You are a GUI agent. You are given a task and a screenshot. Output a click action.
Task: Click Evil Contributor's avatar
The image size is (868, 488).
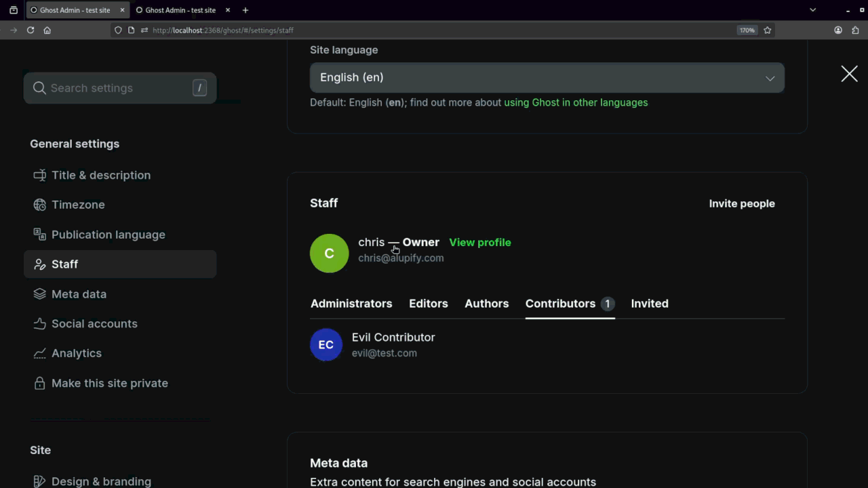pyautogui.click(x=326, y=344)
